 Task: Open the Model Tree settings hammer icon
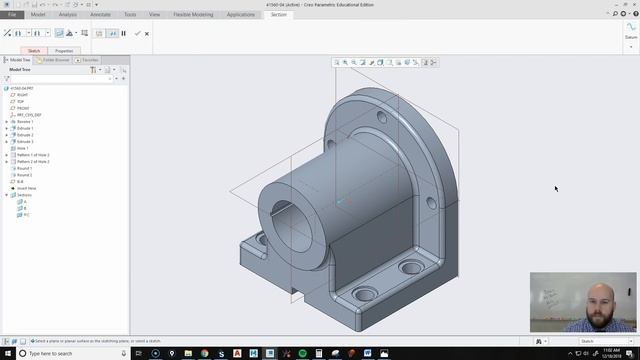(x=93, y=70)
